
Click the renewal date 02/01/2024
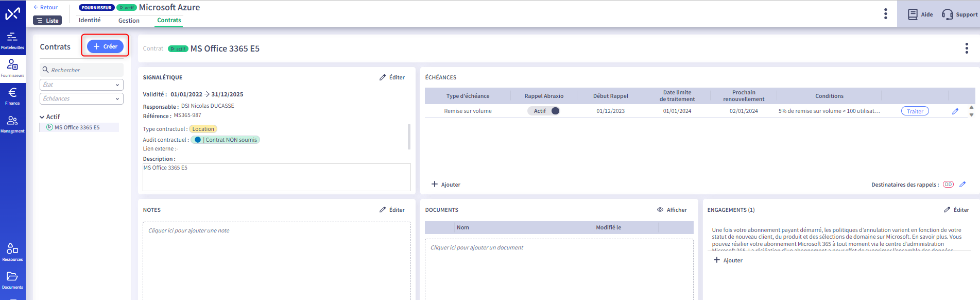coord(744,111)
